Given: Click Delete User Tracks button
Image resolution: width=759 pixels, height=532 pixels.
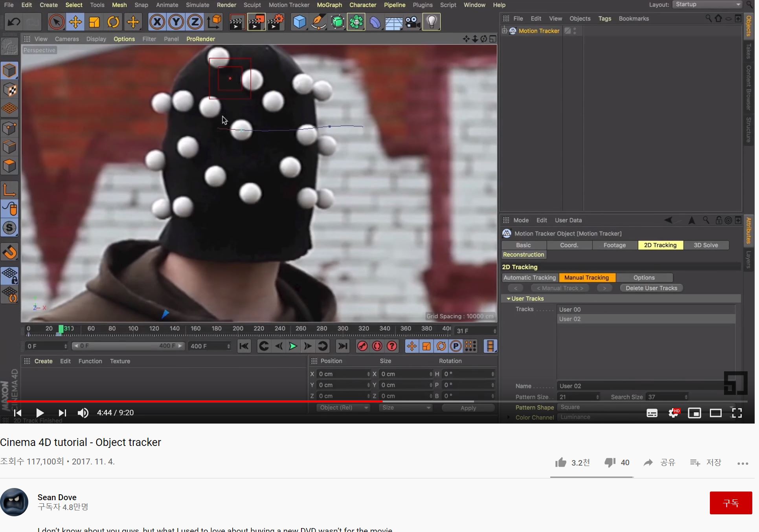Looking at the screenshot, I should coord(651,288).
